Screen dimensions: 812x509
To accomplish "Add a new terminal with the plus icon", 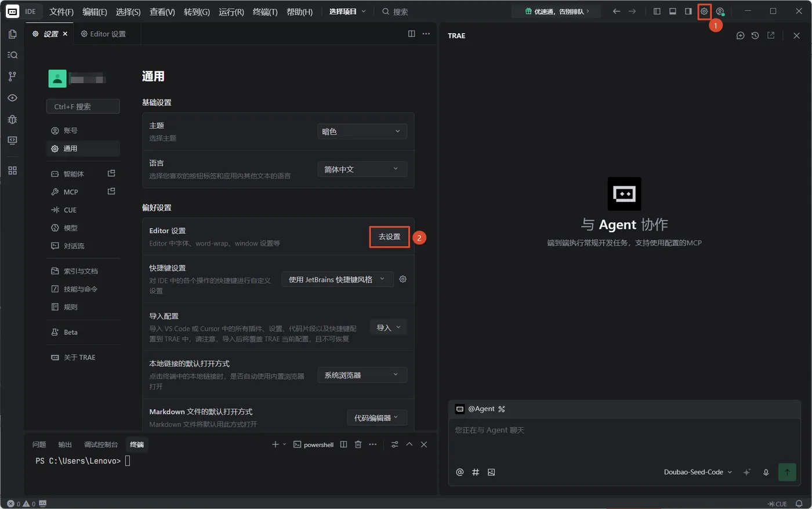I will (275, 445).
